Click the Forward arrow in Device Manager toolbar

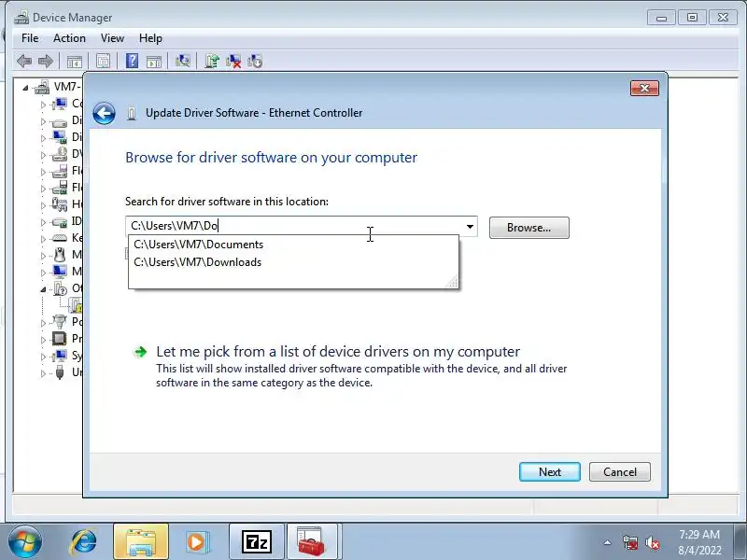click(x=46, y=61)
